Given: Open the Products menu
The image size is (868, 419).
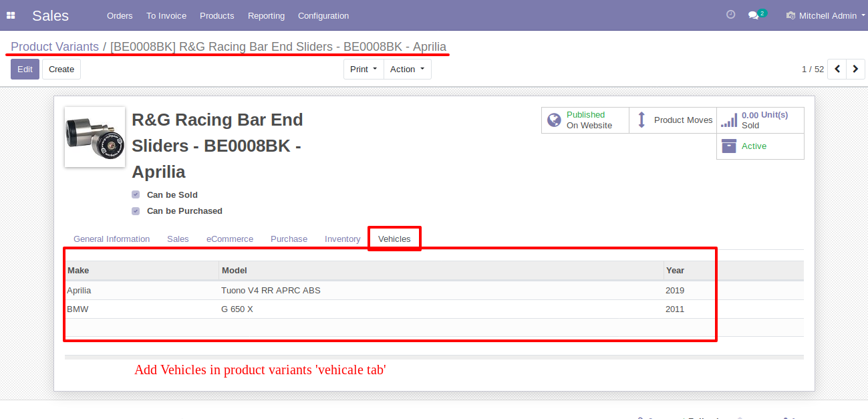Looking at the screenshot, I should point(217,15).
